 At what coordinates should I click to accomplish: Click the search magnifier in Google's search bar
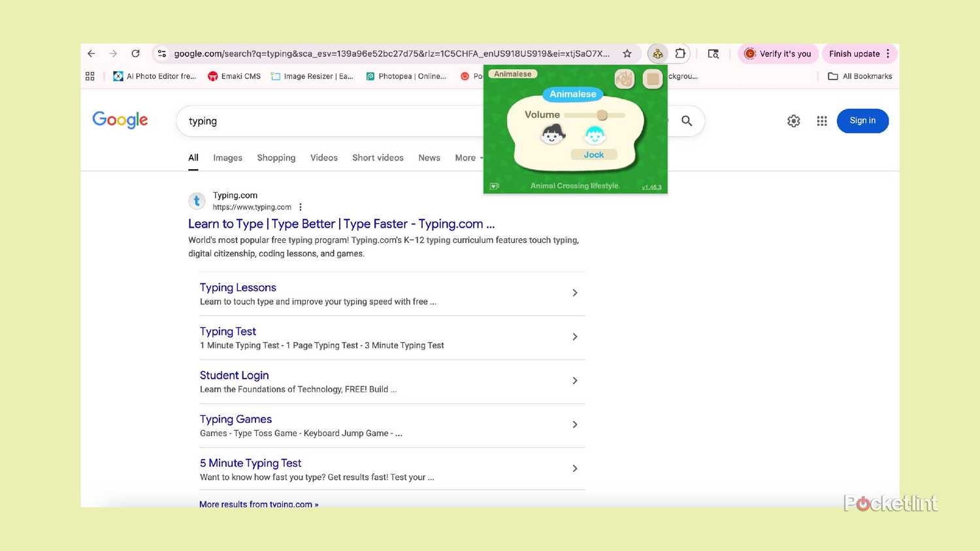point(687,121)
